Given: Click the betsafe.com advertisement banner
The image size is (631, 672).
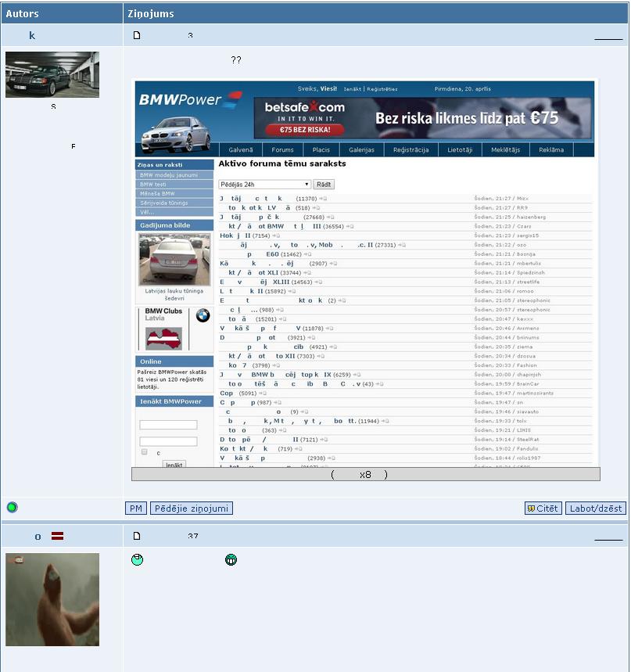Looking at the screenshot, I should click(x=422, y=118).
